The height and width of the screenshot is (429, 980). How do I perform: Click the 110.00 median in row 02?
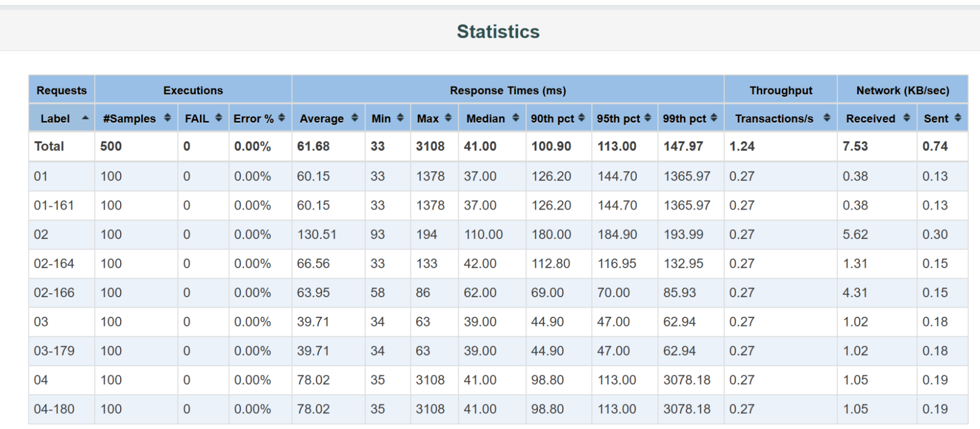(x=483, y=234)
